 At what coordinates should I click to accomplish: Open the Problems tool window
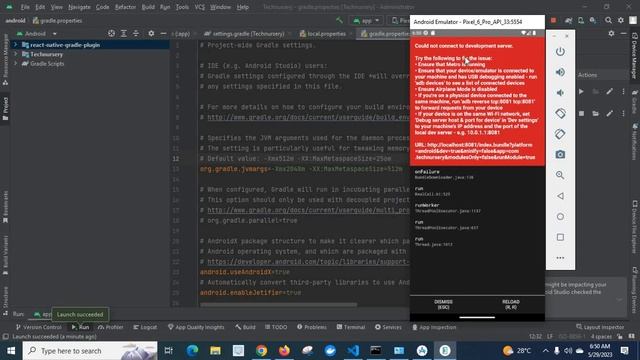coord(312,327)
